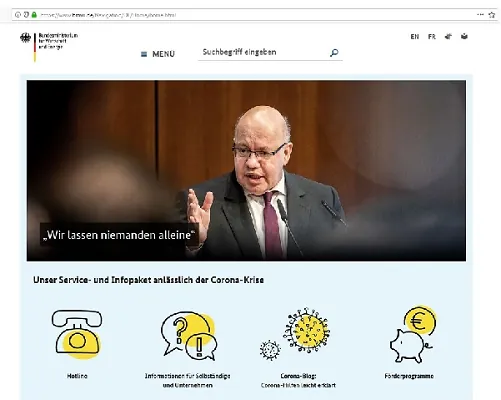Click the magnifying glass search icon
501x400 pixels.
coord(334,53)
